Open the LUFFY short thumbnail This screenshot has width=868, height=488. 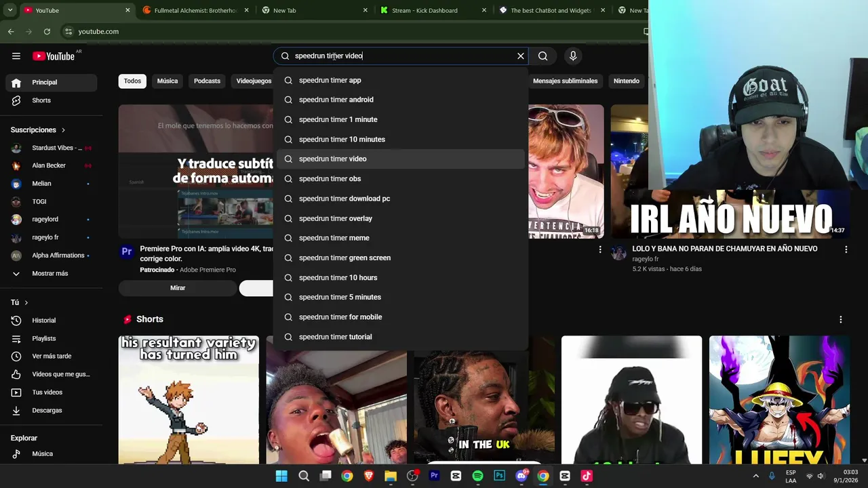tap(779, 400)
